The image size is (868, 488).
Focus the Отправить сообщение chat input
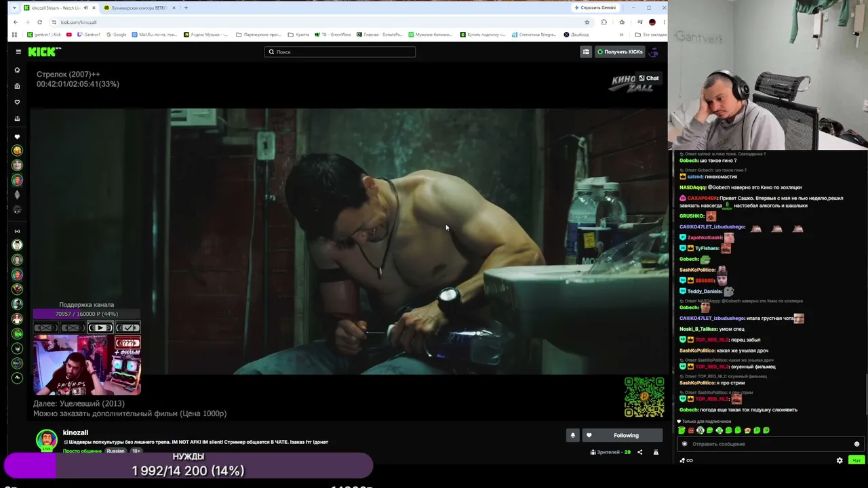(770, 444)
